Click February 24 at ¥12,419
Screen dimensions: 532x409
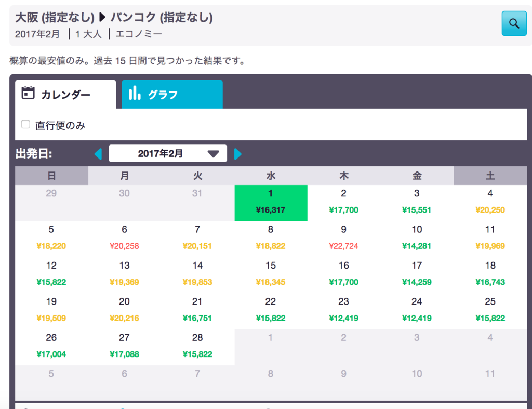pyautogui.click(x=417, y=311)
